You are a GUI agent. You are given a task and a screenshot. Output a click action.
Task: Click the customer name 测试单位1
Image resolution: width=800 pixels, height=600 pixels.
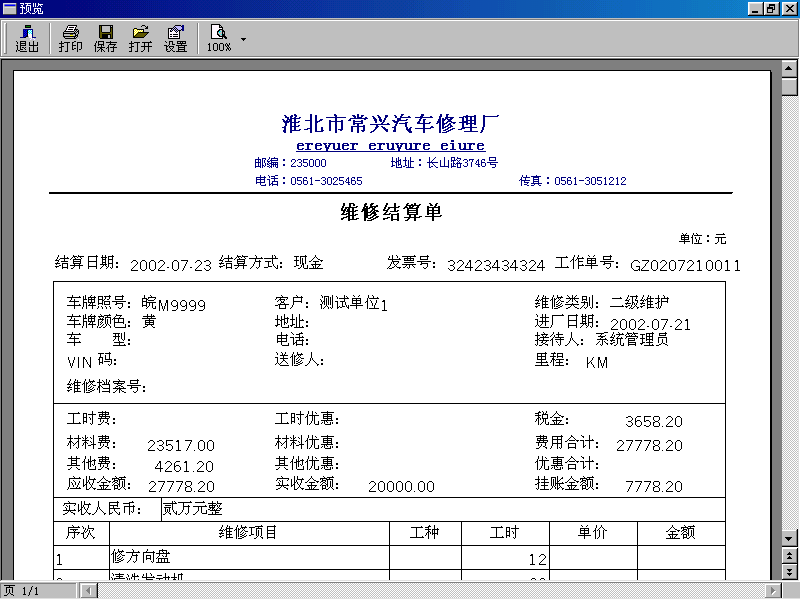[x=353, y=304]
